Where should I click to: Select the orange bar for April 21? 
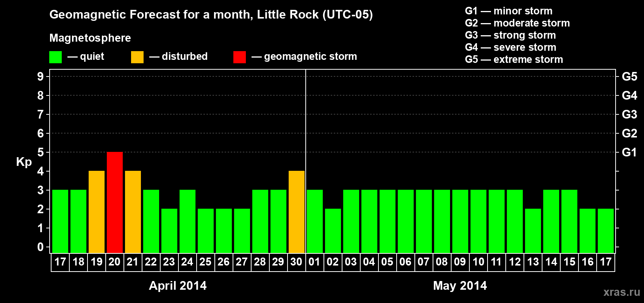[x=133, y=212]
